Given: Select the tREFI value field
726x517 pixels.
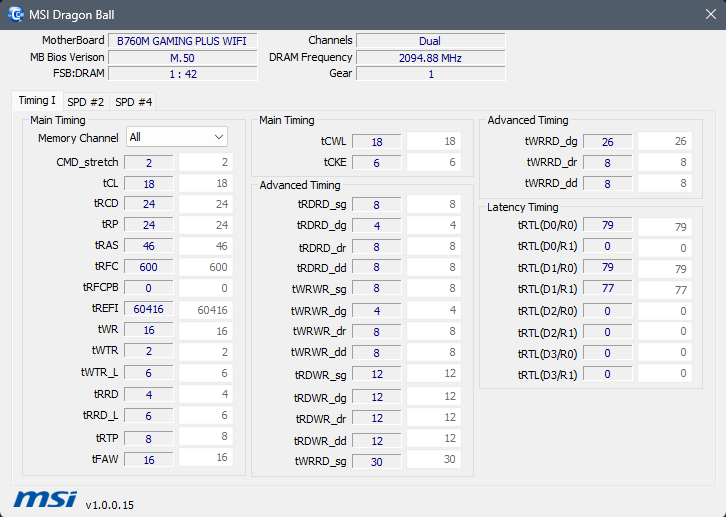Looking at the screenshot, I should tap(149, 309).
